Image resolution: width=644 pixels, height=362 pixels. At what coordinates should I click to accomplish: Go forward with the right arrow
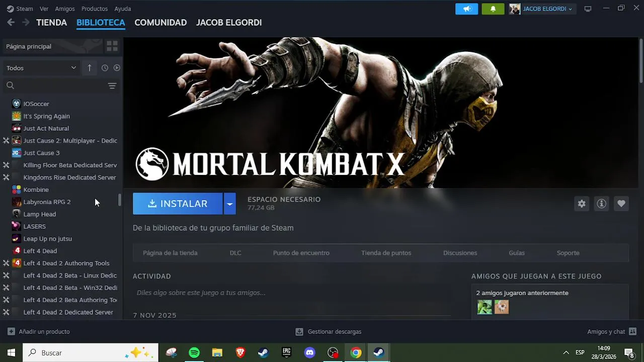pyautogui.click(x=26, y=22)
